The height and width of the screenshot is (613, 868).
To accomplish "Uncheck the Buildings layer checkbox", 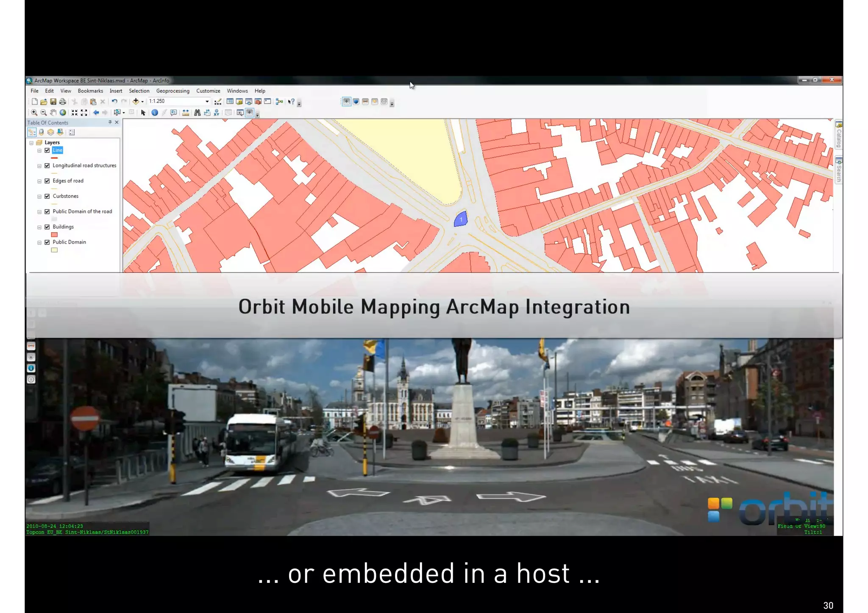I will click(x=47, y=227).
